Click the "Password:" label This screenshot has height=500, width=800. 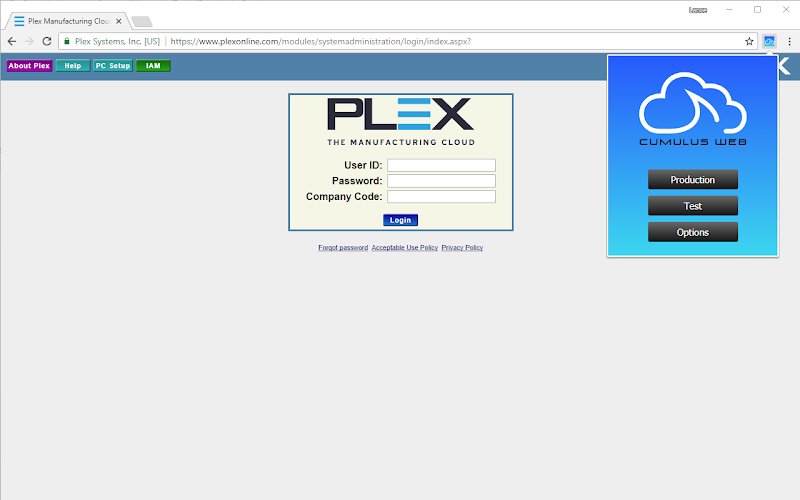[x=357, y=181]
